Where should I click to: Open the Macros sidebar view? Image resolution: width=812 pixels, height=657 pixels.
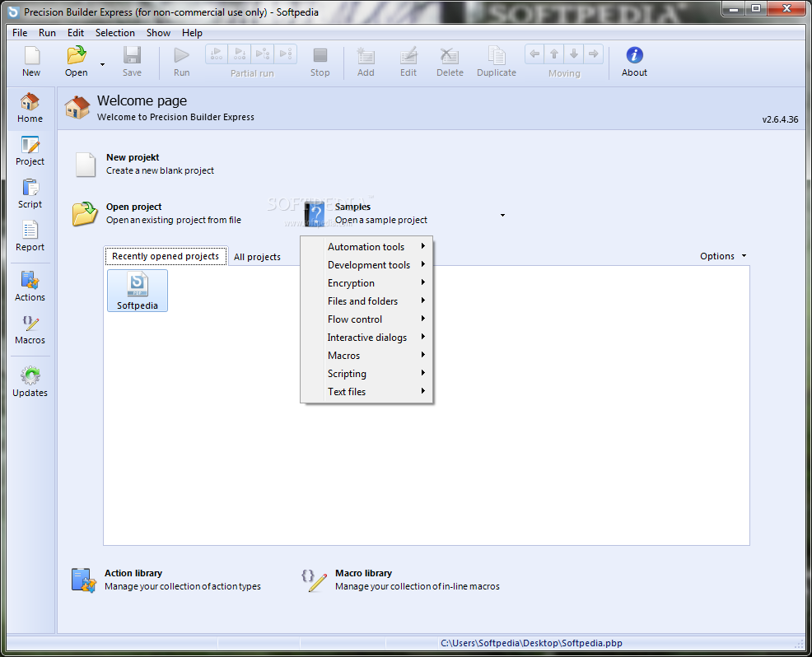[30, 329]
